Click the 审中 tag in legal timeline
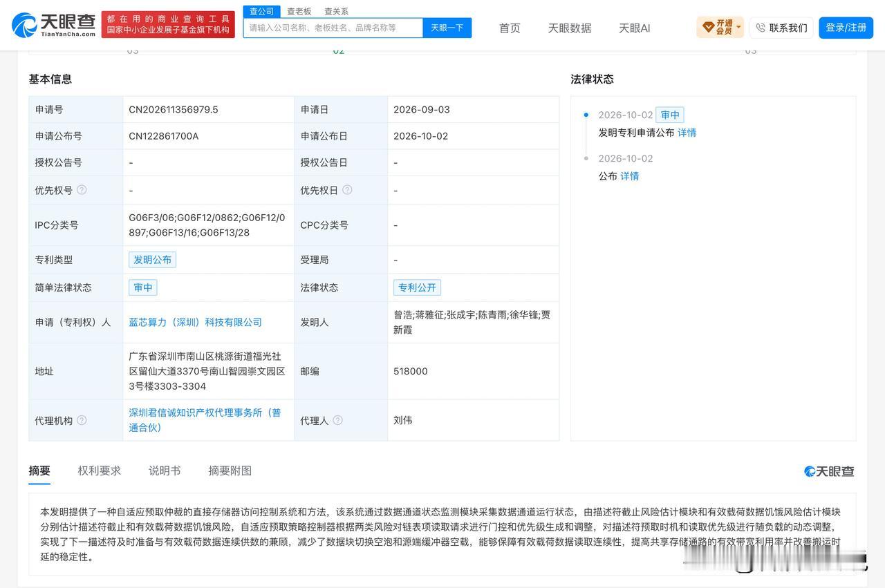 click(670, 115)
